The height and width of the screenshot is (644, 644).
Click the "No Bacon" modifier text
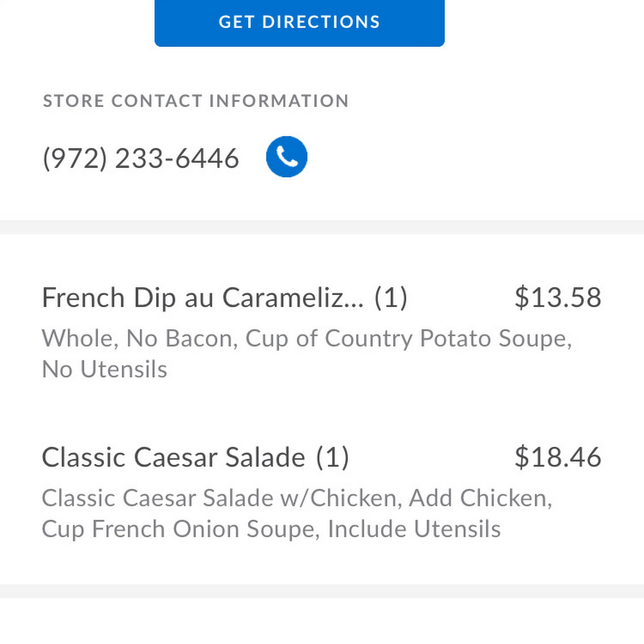(x=179, y=339)
